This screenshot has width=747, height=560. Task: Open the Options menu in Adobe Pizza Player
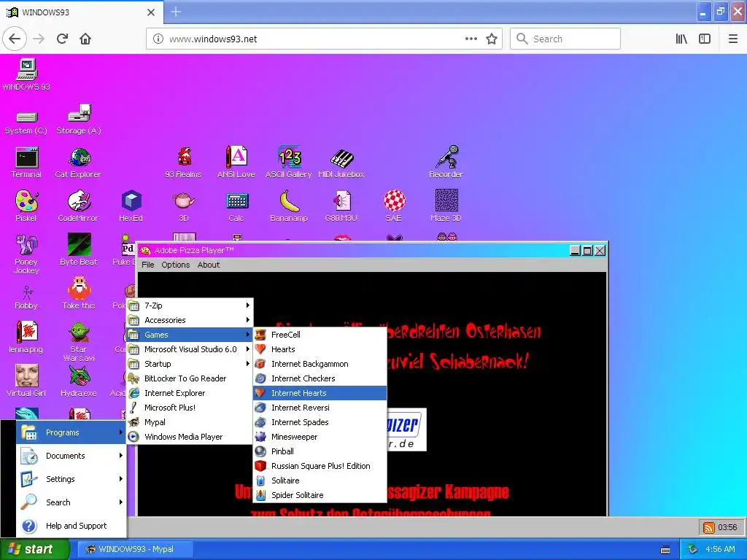point(175,265)
